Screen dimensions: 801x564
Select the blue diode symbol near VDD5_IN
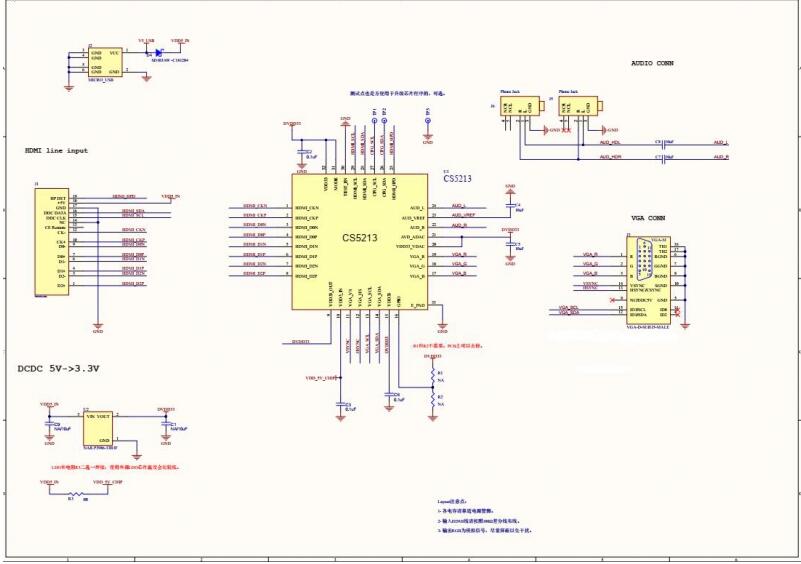click(158, 52)
